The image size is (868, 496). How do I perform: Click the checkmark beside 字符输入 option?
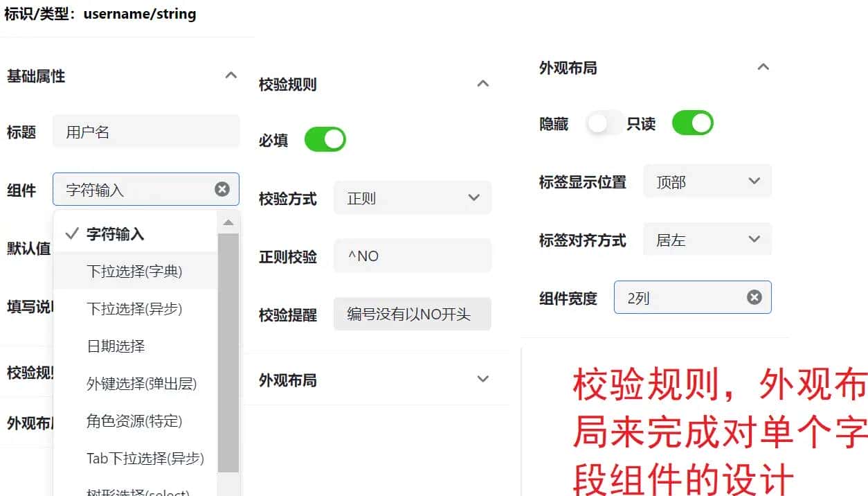[x=72, y=235]
